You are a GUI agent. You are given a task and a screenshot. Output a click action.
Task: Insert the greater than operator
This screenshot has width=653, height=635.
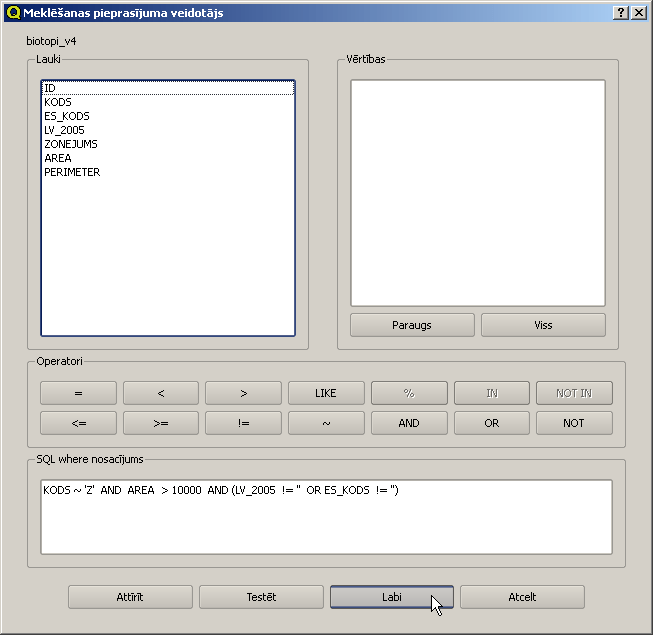[x=243, y=393]
